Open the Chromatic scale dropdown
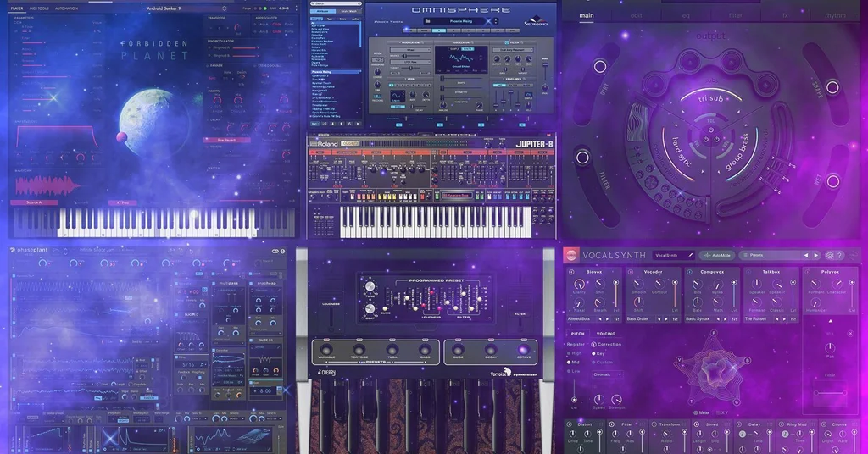 coord(607,374)
